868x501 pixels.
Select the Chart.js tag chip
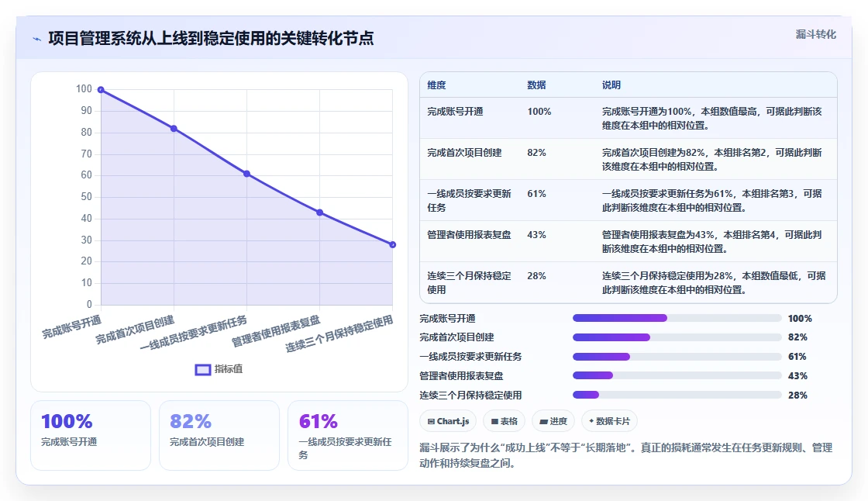click(x=449, y=421)
